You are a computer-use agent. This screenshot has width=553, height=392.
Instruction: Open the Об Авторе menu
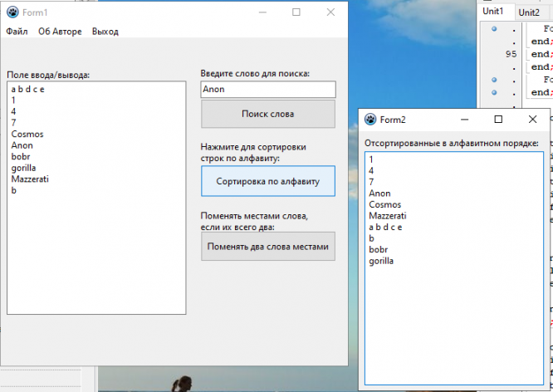click(60, 32)
